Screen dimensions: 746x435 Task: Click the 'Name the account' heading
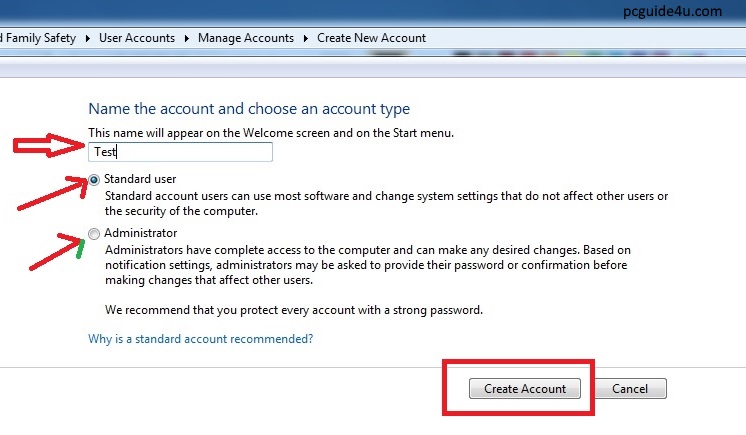(x=249, y=109)
